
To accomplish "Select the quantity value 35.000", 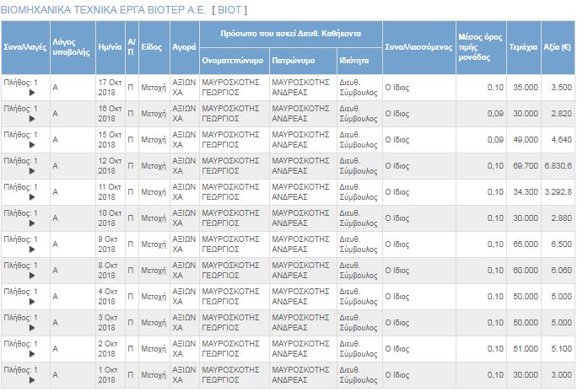I will coord(526,88).
